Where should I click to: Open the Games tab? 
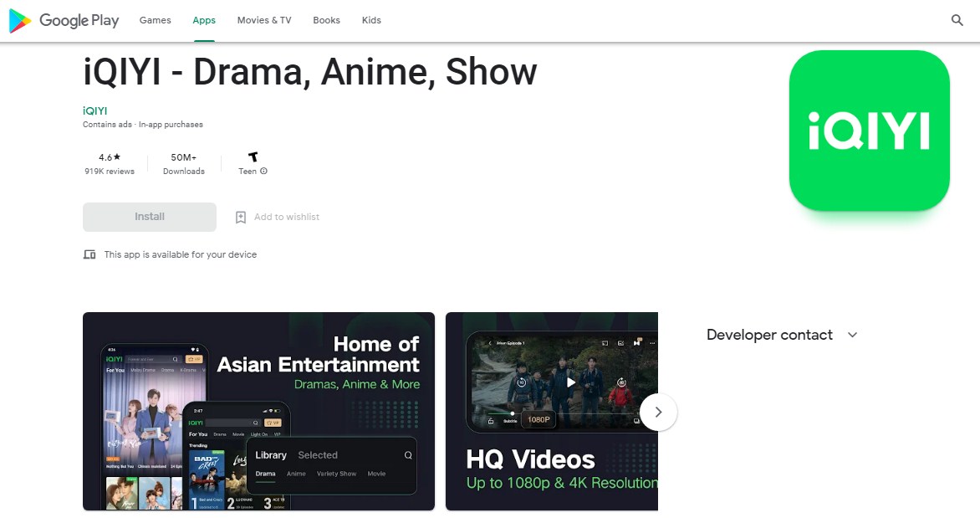pyautogui.click(x=155, y=20)
